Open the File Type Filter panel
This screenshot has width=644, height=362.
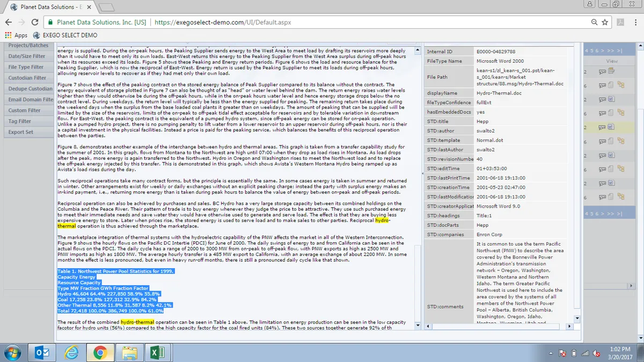(28, 67)
